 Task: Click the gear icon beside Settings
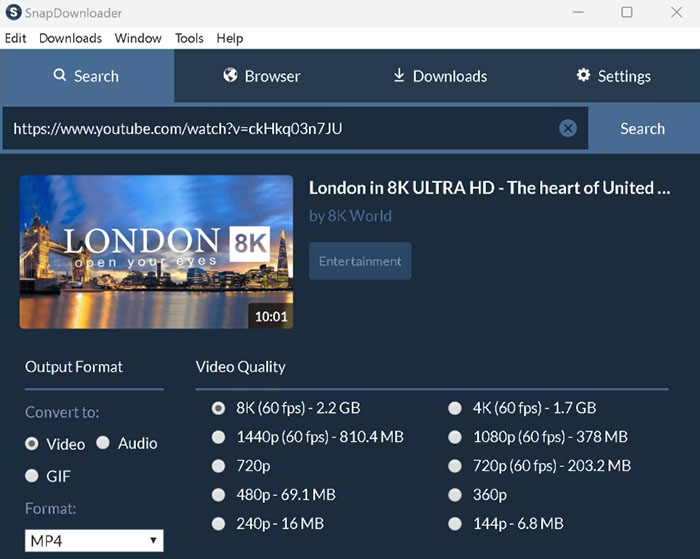point(583,75)
